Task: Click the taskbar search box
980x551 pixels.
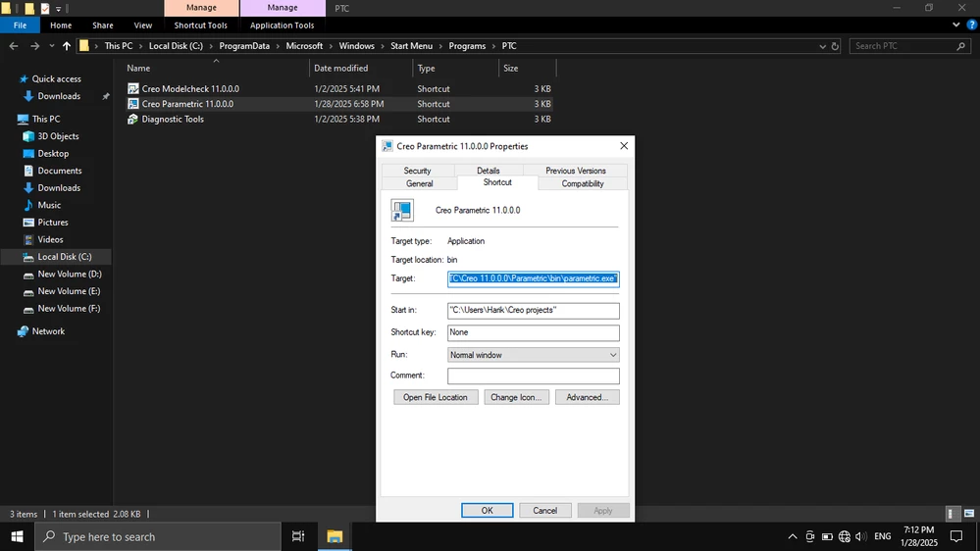Action: tap(158, 536)
